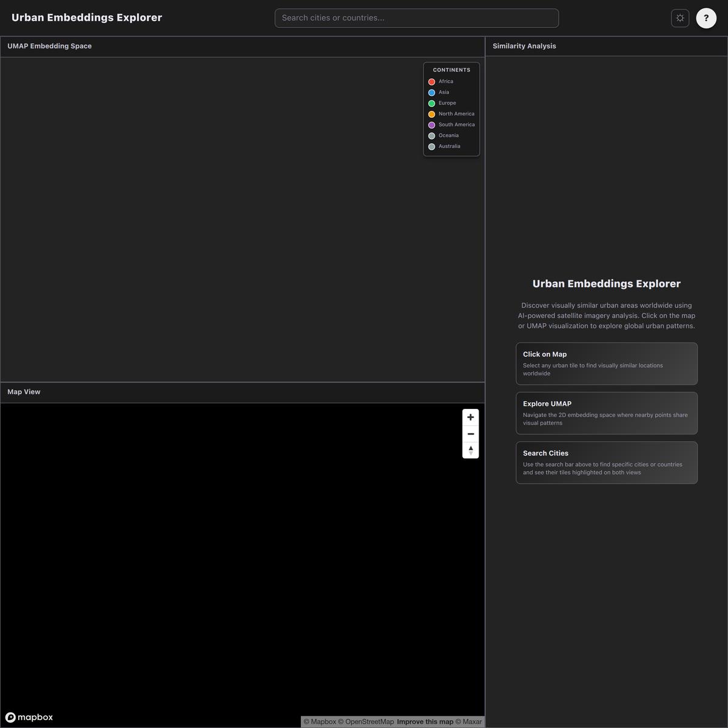Click the CONTINENTS legend heading
This screenshot has height=728, width=728.
tap(451, 70)
